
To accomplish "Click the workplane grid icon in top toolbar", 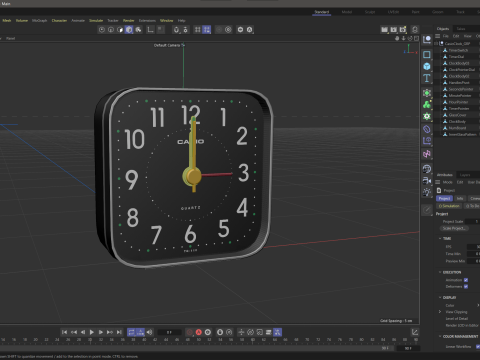I will tap(198, 30).
